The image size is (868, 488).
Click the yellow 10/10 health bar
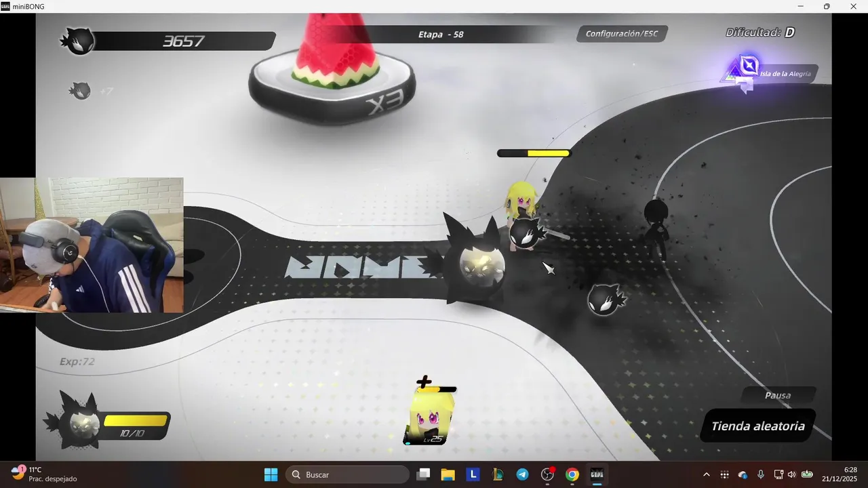click(135, 421)
